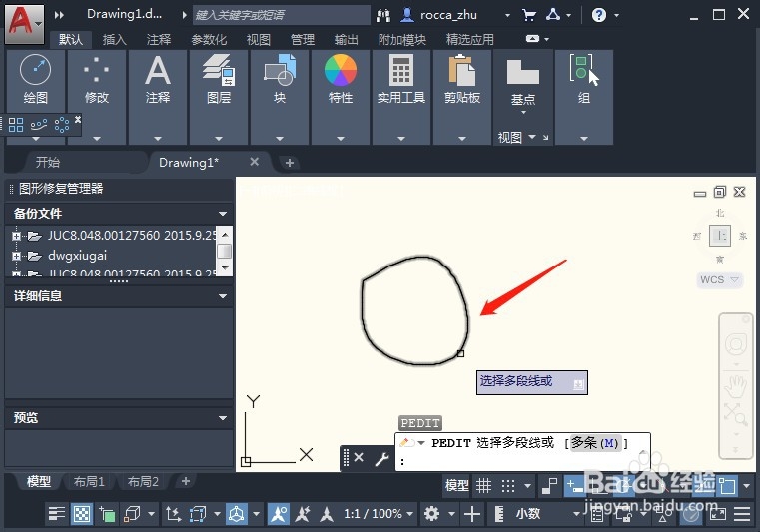Open the WCS coordinate system dropdown

click(x=719, y=280)
